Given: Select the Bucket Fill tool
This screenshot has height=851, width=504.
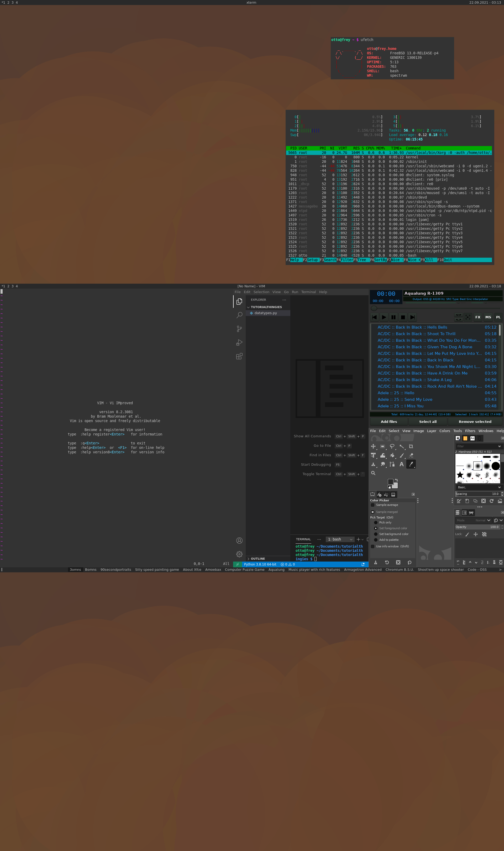Looking at the screenshot, I should click(x=392, y=455).
